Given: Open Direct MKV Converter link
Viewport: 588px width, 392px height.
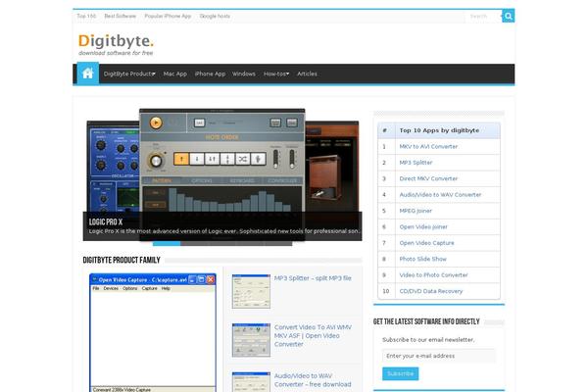Looking at the screenshot, I should [428, 179].
